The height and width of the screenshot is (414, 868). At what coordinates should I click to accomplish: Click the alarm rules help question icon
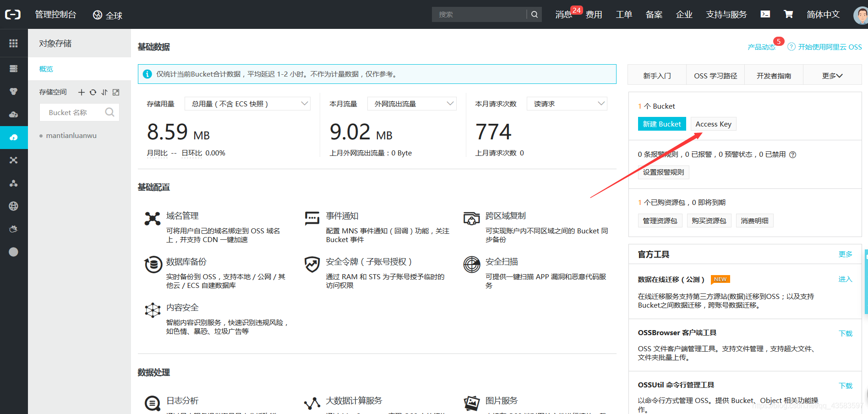(x=792, y=155)
